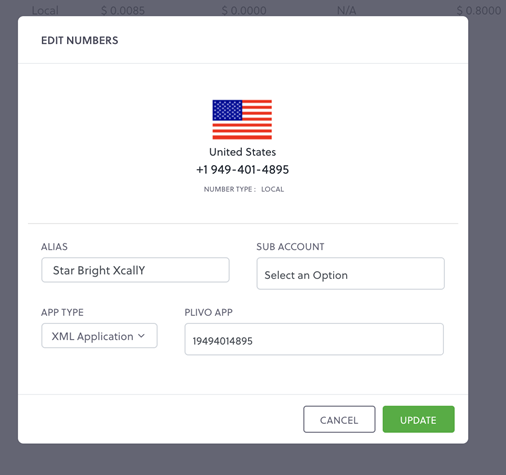Image resolution: width=506 pixels, height=475 pixels.
Task: Click the NUMBER TYPE: LOCAL text
Action: tap(244, 189)
